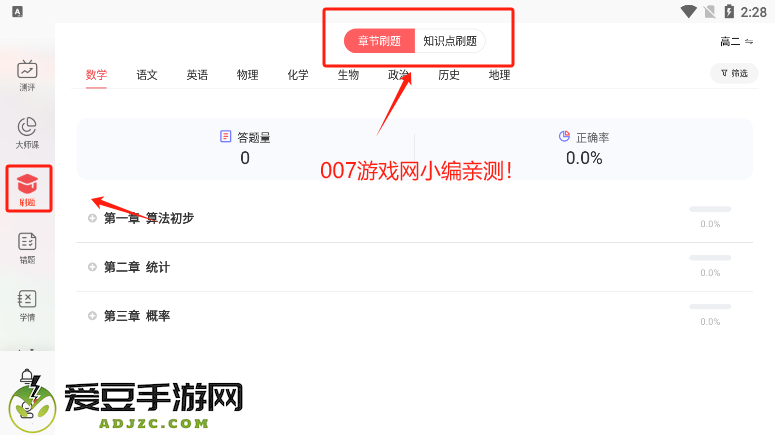Image resolution: width=775 pixels, height=435 pixels.
Task: Tap the no-SIM signal icon
Action: click(x=710, y=11)
